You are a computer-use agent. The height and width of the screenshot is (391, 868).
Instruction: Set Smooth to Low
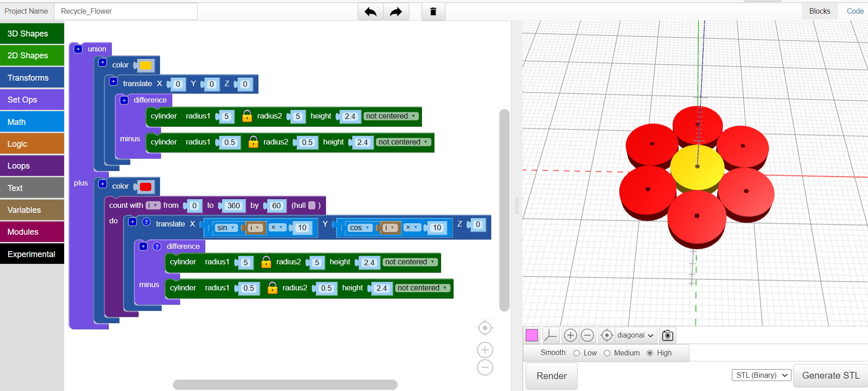577,353
